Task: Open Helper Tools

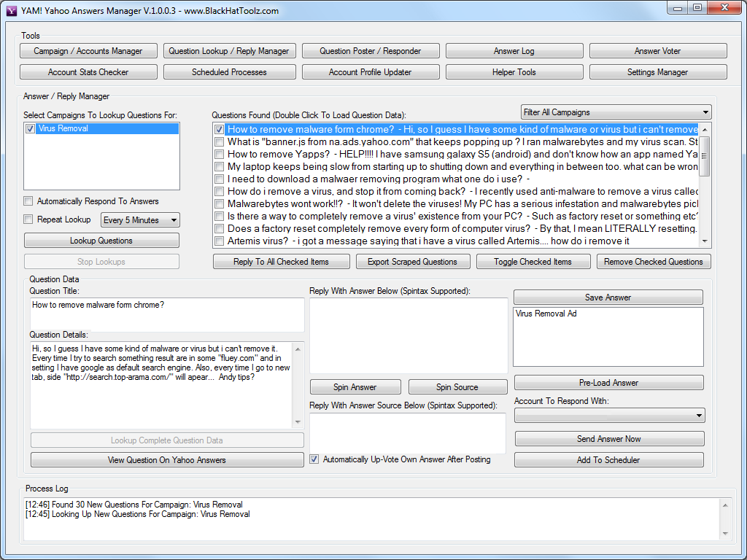Action: click(514, 72)
